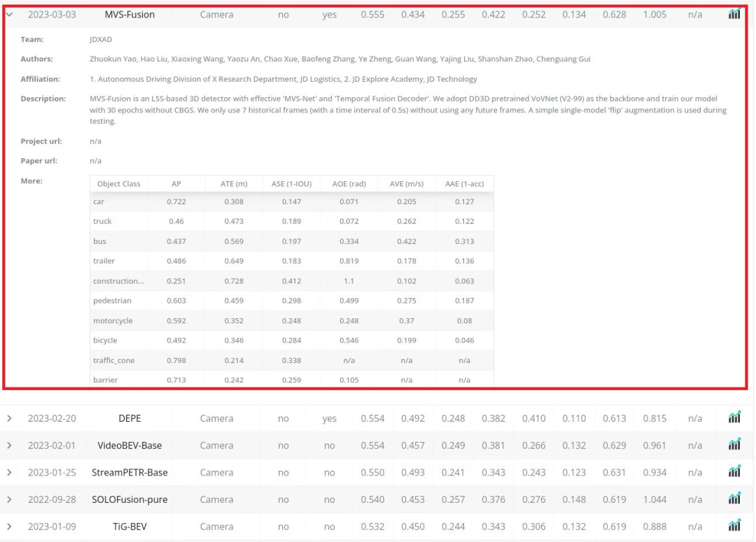The image size is (756, 542).
Task: Click the TiG-BEV row chart icon
Action: point(734,527)
